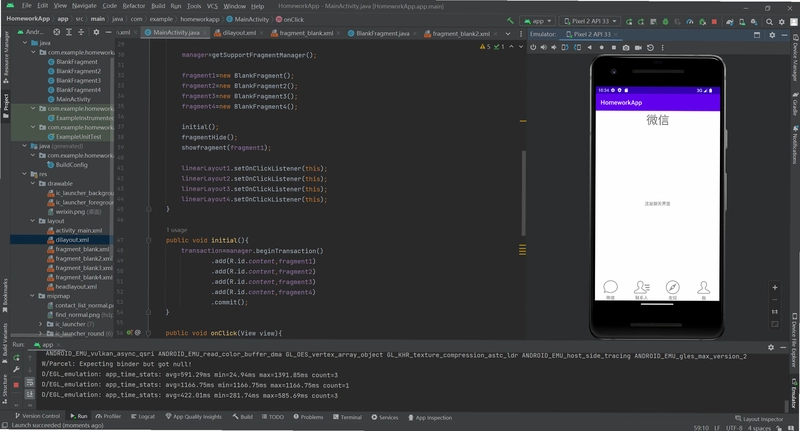
Task: Toggle the emulator 1:1 actual size button
Action: 774,312
